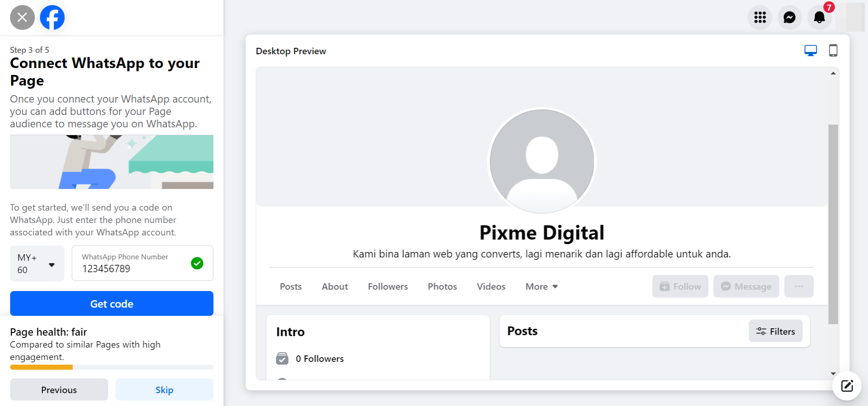The width and height of the screenshot is (868, 406).
Task: Open the notifications bell
Action: (x=819, y=17)
